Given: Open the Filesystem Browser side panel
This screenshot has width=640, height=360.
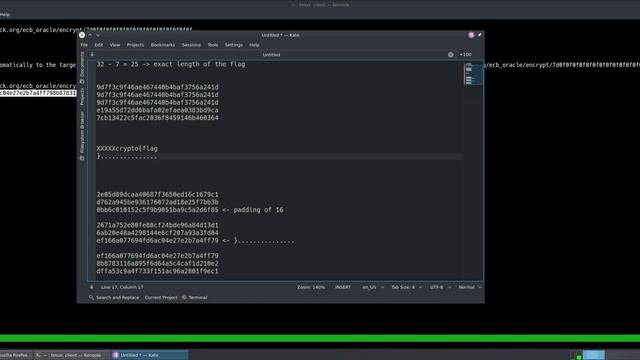Looking at the screenshot, I should tap(82, 136).
